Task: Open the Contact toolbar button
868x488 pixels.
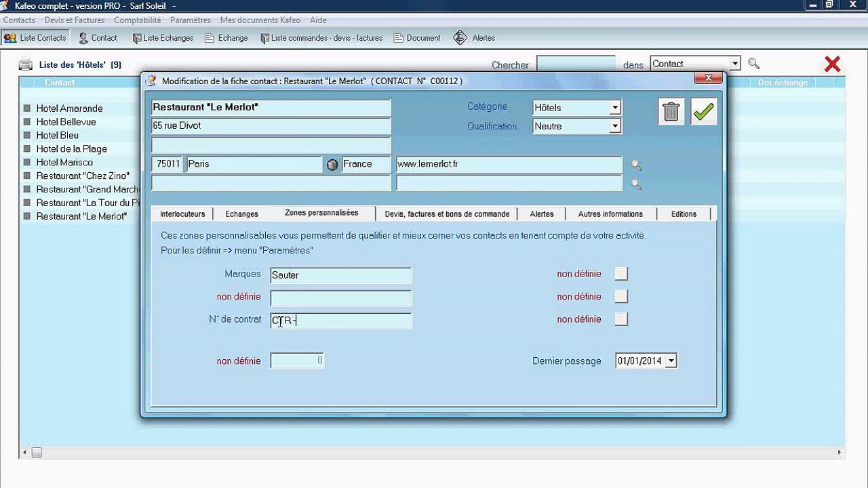Action: (x=98, y=38)
